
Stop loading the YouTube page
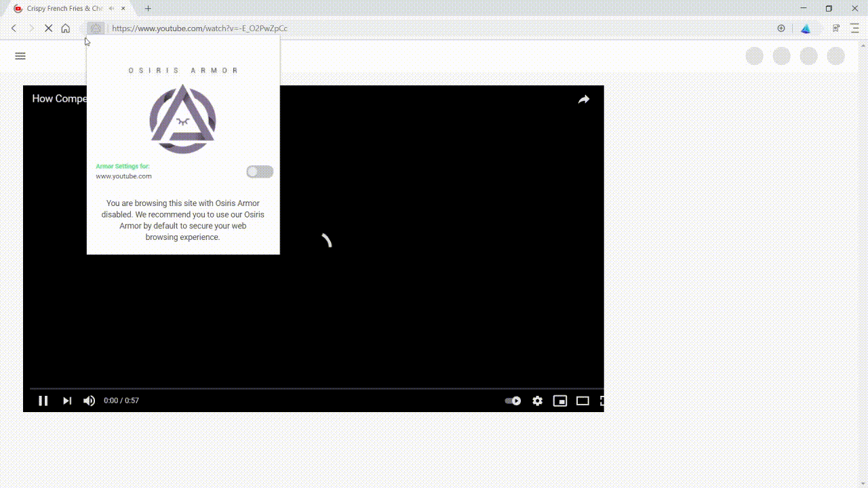48,28
